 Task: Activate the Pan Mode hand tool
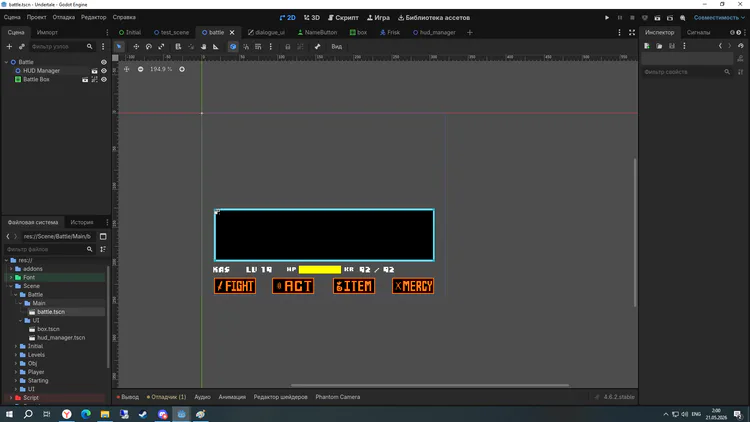coord(203,46)
